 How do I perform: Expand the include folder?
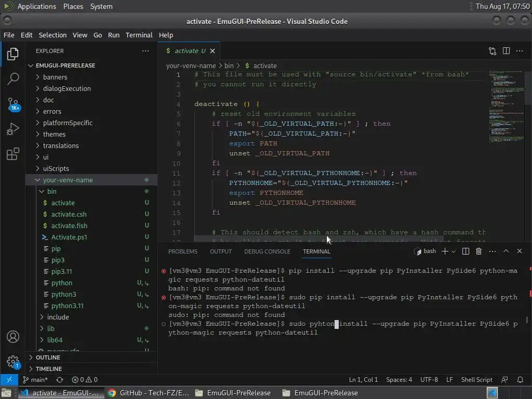(91, 317)
